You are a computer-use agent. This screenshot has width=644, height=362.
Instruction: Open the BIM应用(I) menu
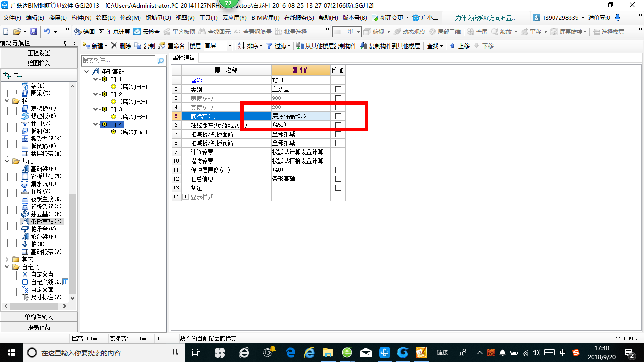[265, 18]
